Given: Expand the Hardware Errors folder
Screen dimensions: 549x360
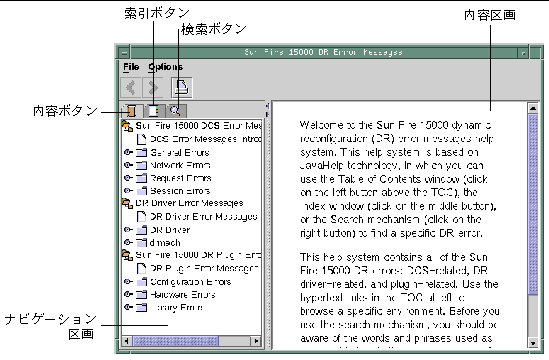Looking at the screenshot, I should [128, 294].
